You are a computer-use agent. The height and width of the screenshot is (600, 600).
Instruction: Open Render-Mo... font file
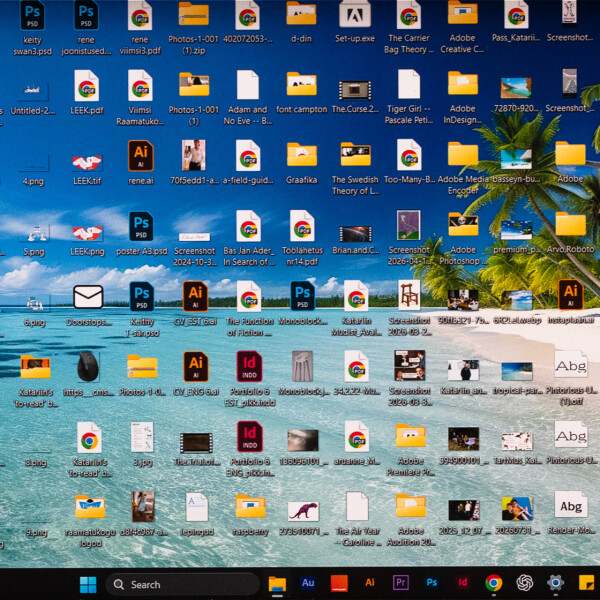click(571, 505)
